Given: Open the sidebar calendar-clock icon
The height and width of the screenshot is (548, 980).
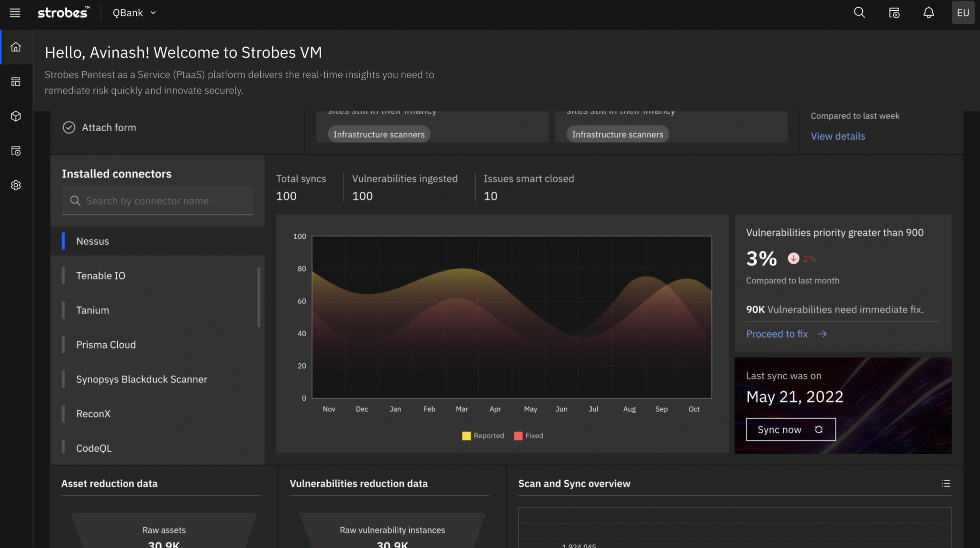Looking at the screenshot, I should coord(16,151).
